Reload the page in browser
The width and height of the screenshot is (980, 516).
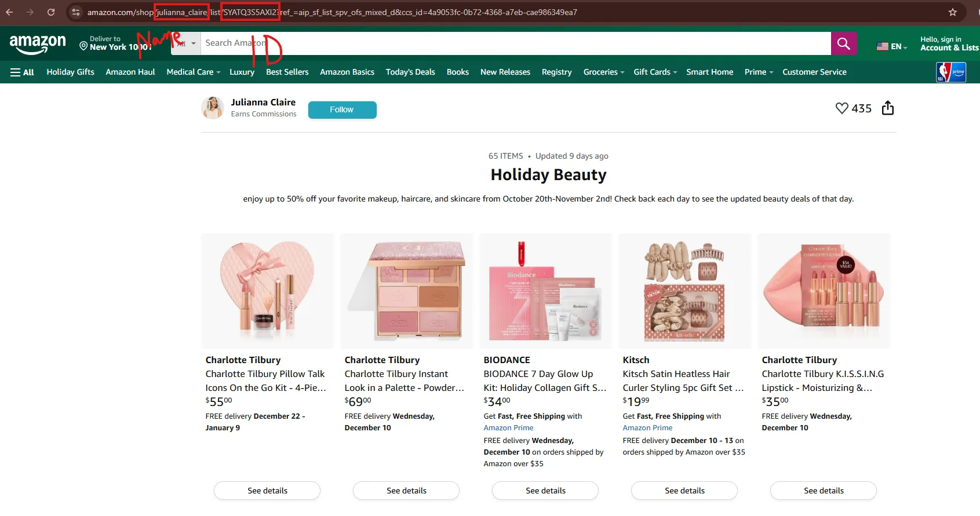51,12
